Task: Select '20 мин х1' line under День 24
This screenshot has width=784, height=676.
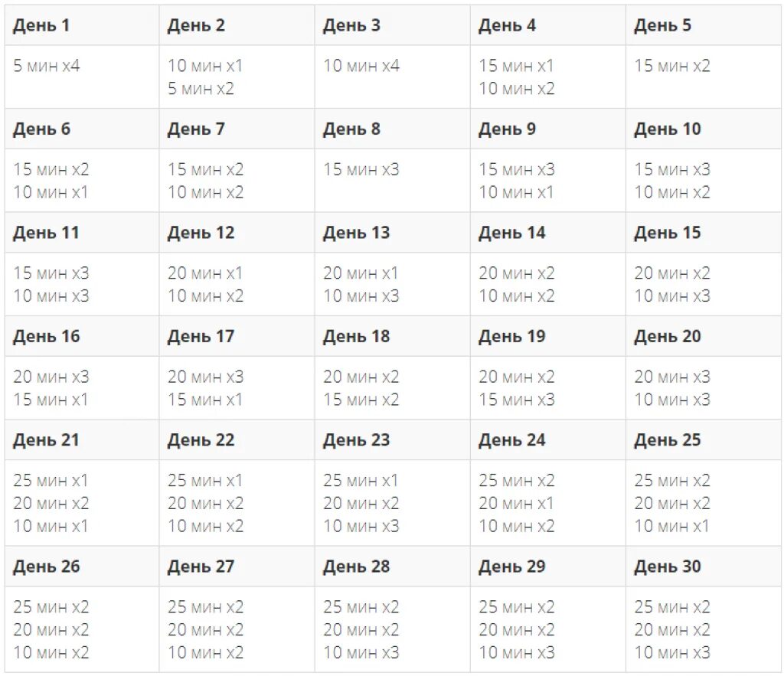Action: 517,503
